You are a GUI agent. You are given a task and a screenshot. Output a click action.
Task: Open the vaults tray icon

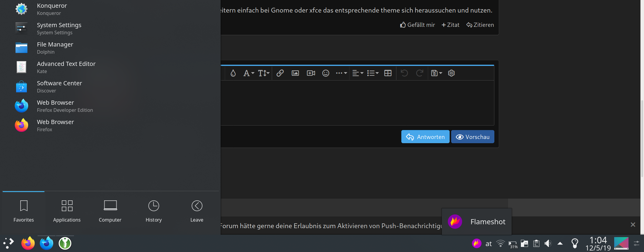(x=524, y=244)
